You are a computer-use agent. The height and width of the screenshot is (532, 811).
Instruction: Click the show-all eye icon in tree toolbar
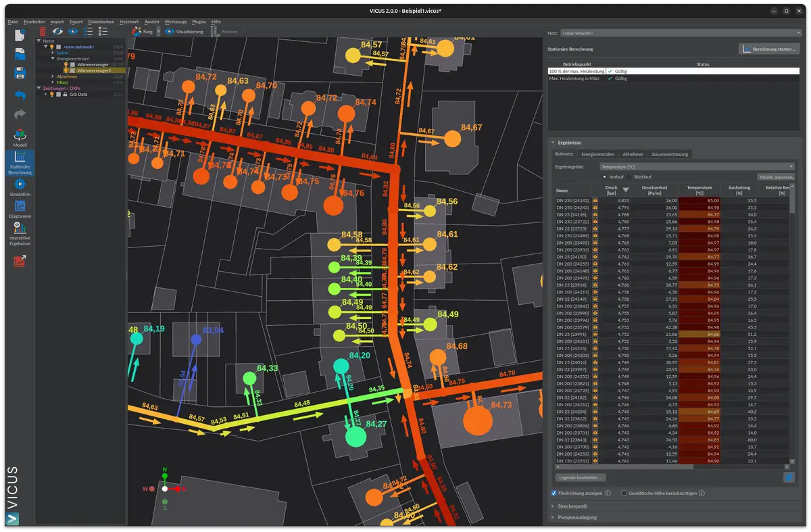tap(73, 31)
